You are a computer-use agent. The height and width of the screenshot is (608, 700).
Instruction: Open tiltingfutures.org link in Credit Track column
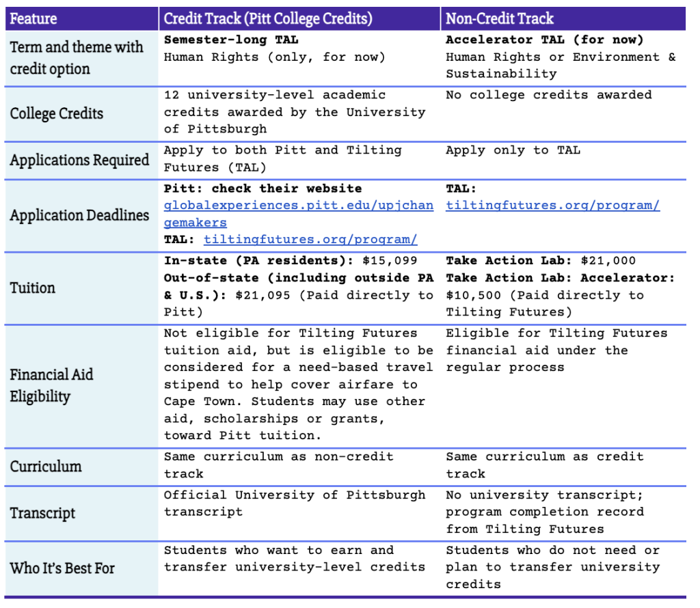click(x=310, y=240)
